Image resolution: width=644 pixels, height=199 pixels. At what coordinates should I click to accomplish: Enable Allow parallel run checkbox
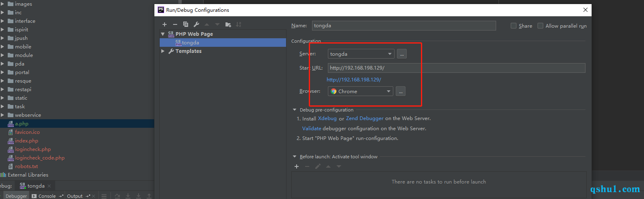click(x=540, y=26)
